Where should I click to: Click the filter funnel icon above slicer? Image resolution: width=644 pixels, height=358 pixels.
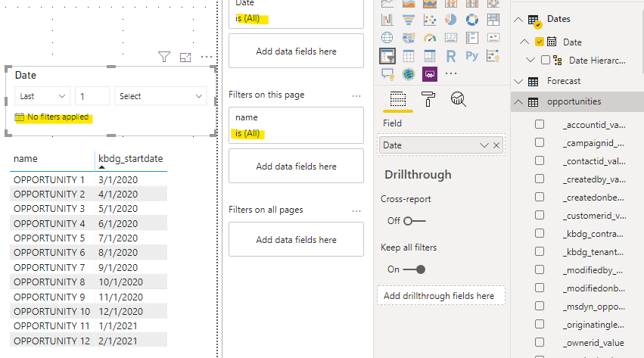(164, 57)
